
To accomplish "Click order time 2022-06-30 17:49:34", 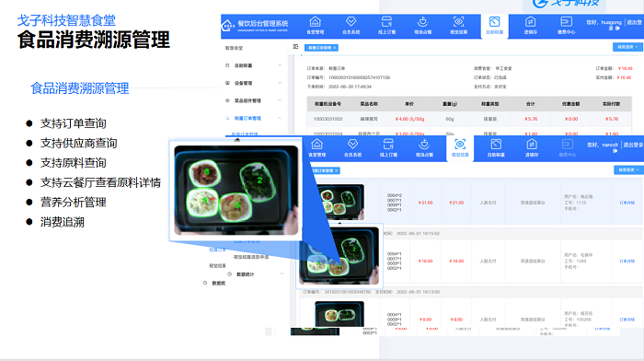I will pos(350,87).
